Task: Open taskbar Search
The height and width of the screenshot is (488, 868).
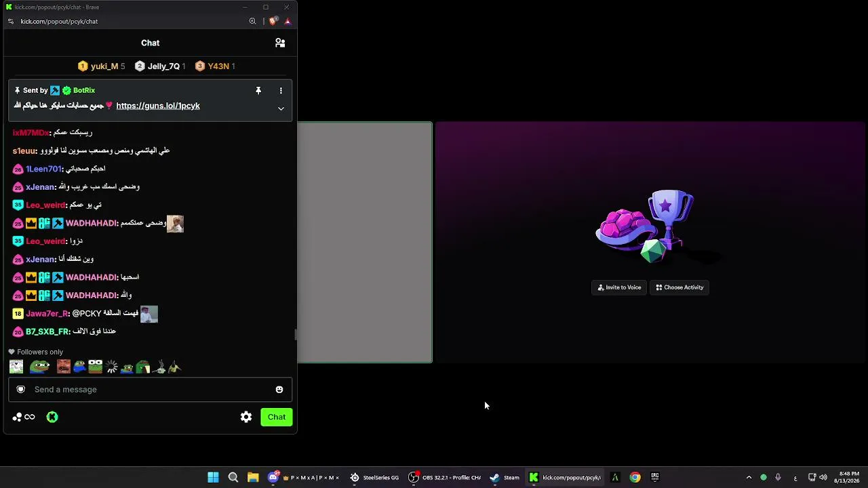Action: pos(233,477)
